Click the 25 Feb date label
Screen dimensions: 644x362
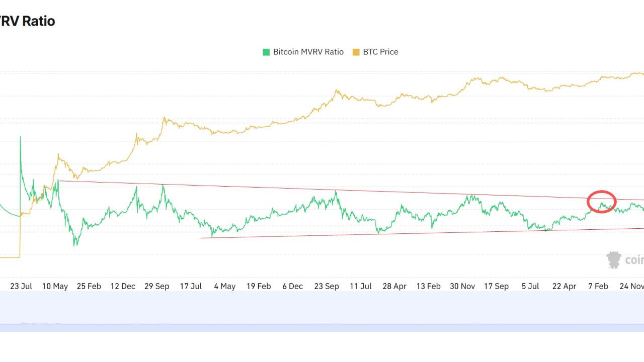tap(89, 286)
